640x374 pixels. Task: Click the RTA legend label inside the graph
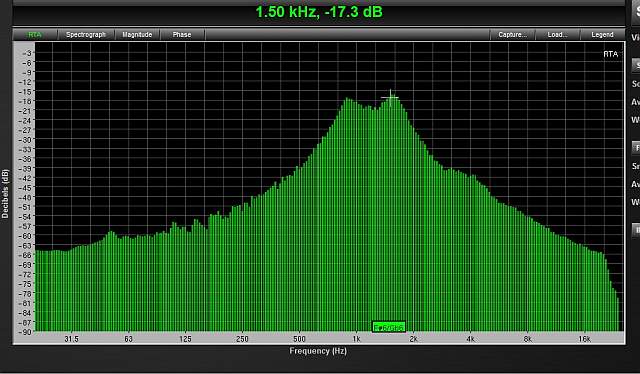[x=611, y=54]
